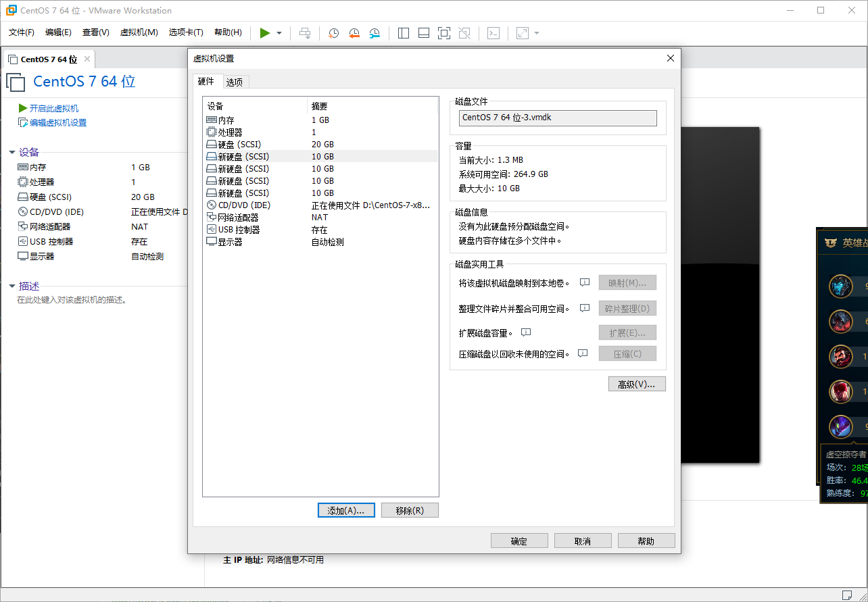Click the 碎片整理(D) button
This screenshot has width=868, height=602.
(x=627, y=308)
